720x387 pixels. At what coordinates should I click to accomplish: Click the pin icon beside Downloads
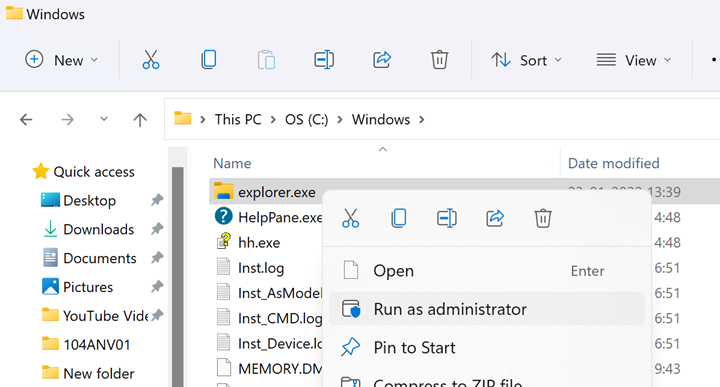(157, 229)
